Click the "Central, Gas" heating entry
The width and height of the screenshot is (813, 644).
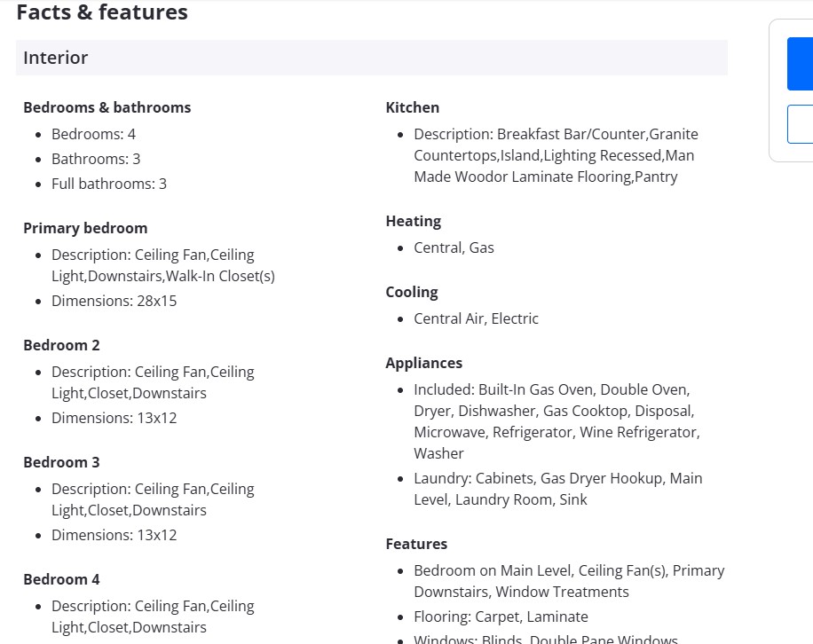454,247
